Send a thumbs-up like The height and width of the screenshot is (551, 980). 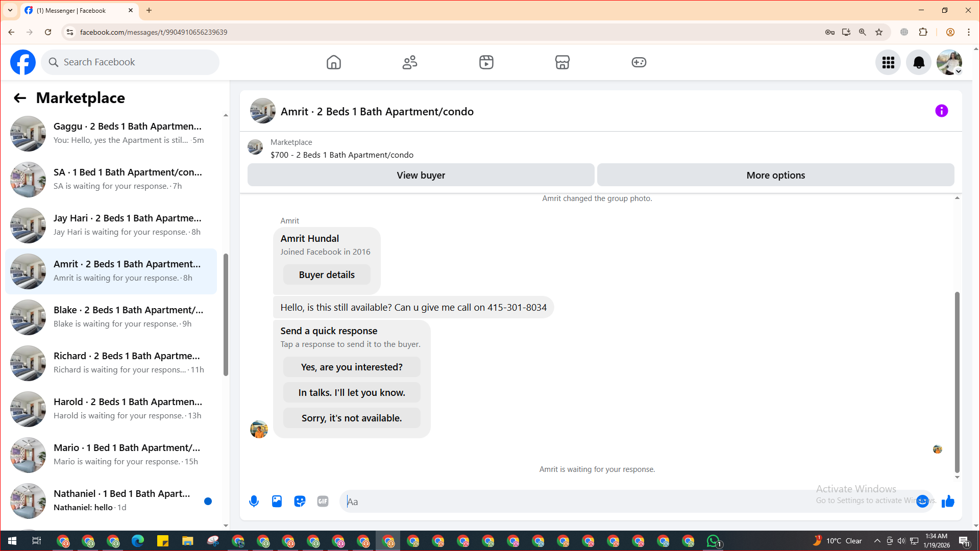coord(948,502)
